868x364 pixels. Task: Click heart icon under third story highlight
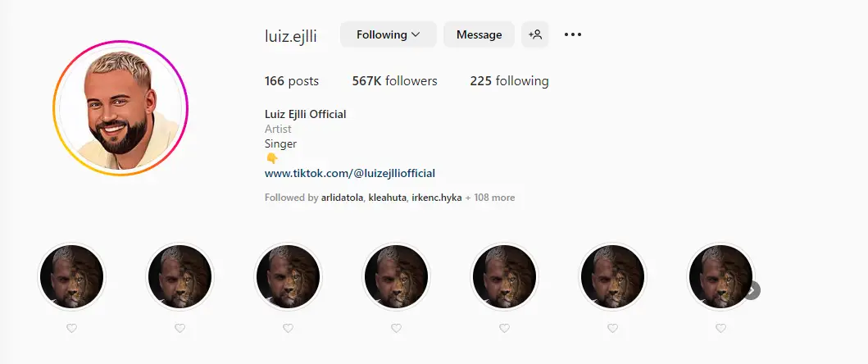pyautogui.click(x=288, y=329)
